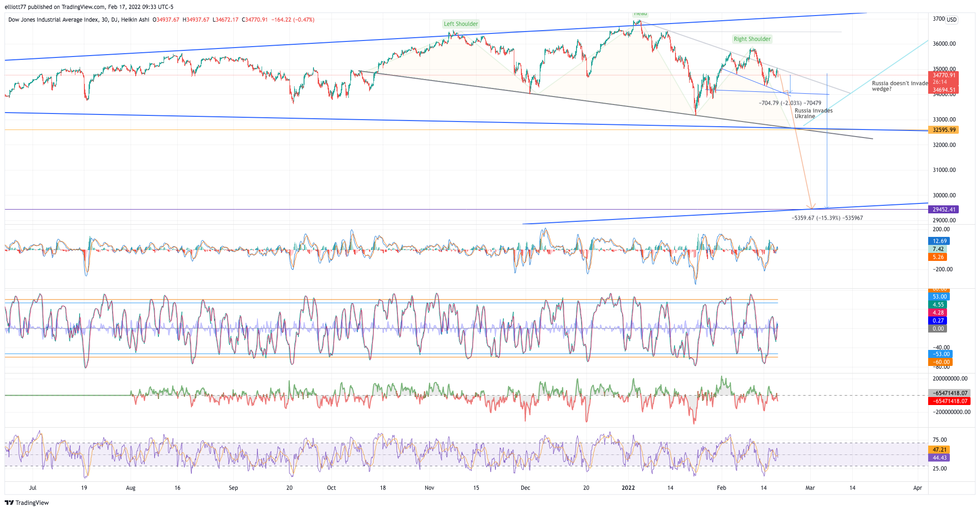Click the 25.00 axis label in bottom pane

[939, 469]
